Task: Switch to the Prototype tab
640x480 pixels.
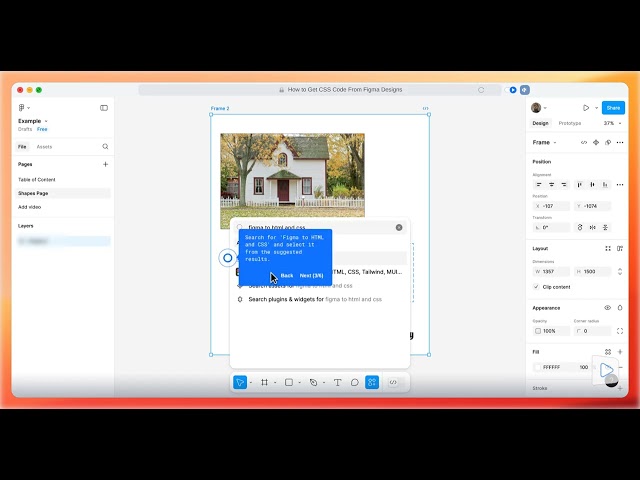Action: 569,123
